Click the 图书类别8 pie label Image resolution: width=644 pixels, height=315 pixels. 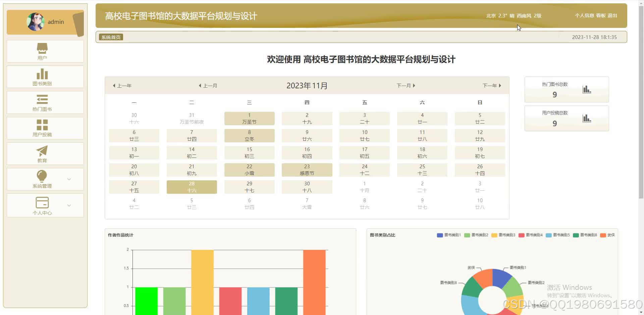pyautogui.click(x=448, y=282)
